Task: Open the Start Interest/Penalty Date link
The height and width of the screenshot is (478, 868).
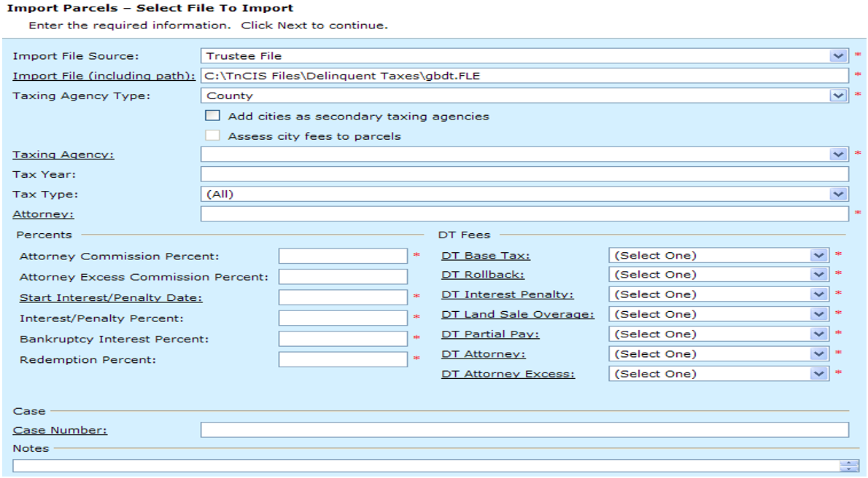Action: [111, 297]
